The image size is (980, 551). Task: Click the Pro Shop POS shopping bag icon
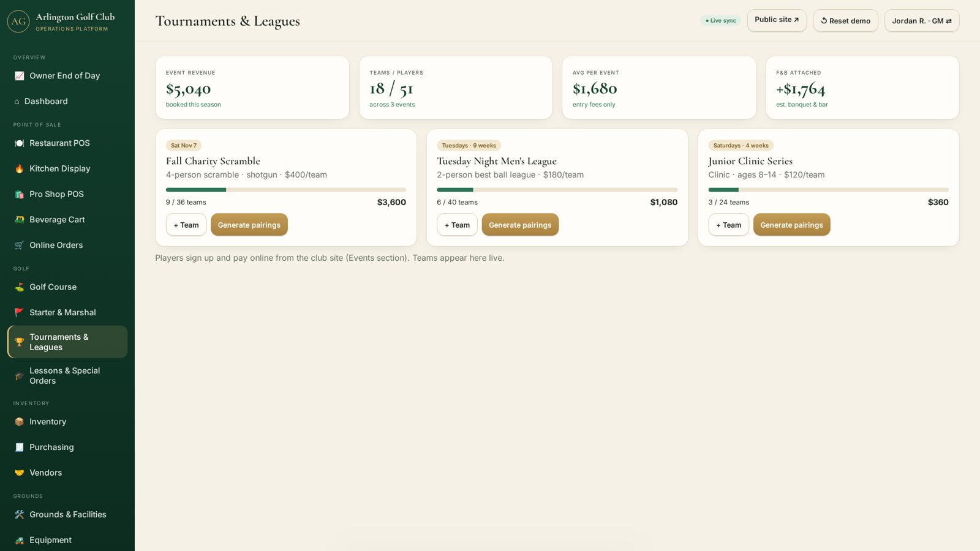coord(19,194)
